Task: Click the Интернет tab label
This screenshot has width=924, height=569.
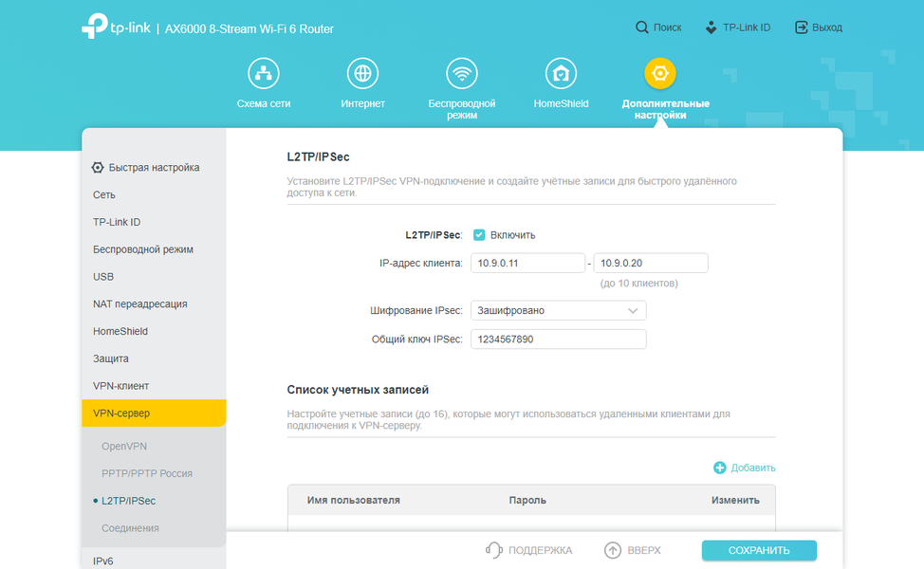Action: point(362,103)
